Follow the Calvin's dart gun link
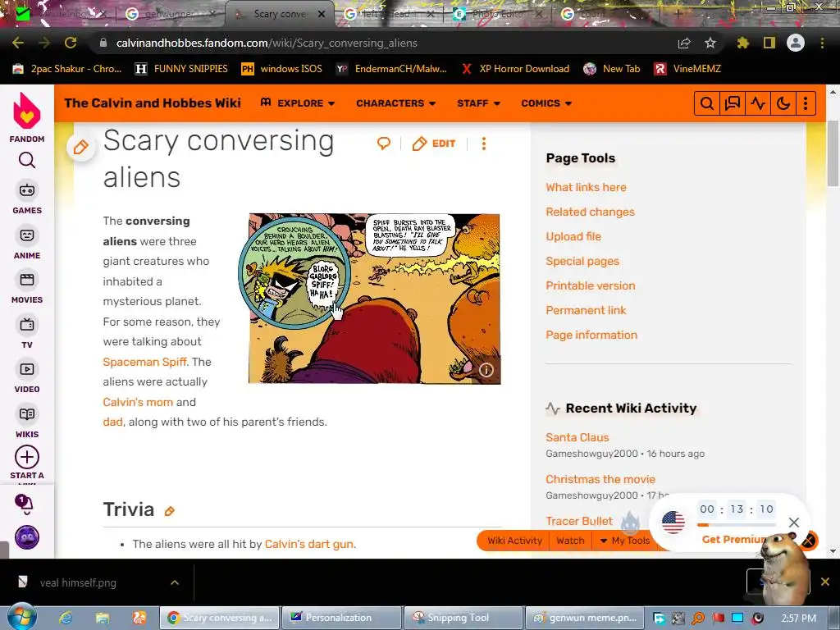The width and height of the screenshot is (840, 630). click(x=309, y=544)
